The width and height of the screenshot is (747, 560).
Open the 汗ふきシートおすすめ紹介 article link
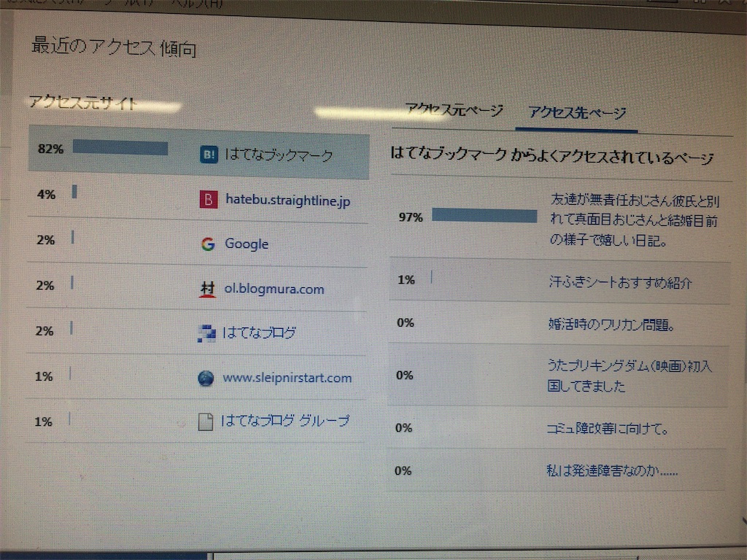point(620,282)
